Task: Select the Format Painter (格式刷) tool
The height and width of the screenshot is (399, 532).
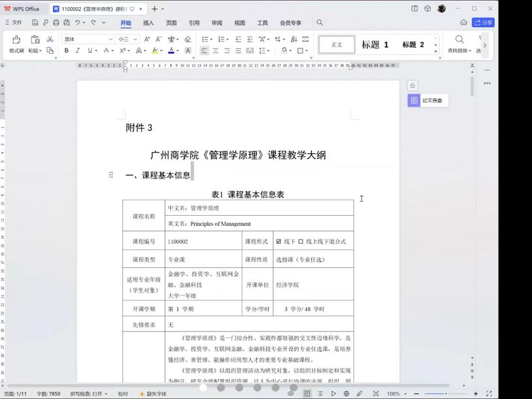Action: 16,43
